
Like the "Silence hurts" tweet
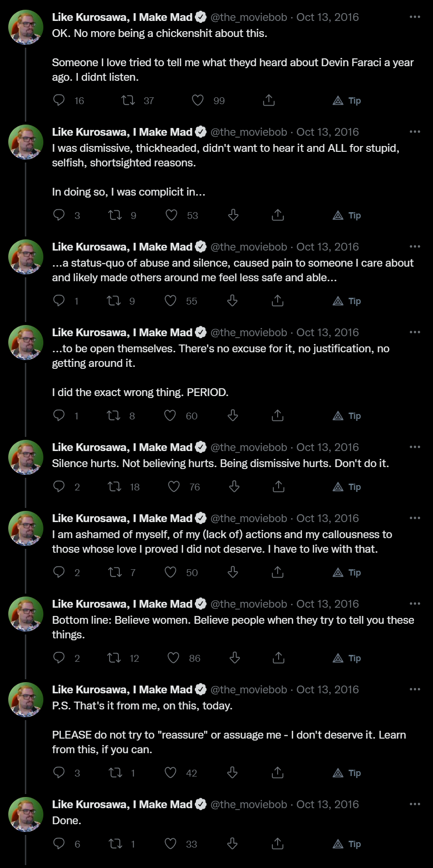coord(174,487)
